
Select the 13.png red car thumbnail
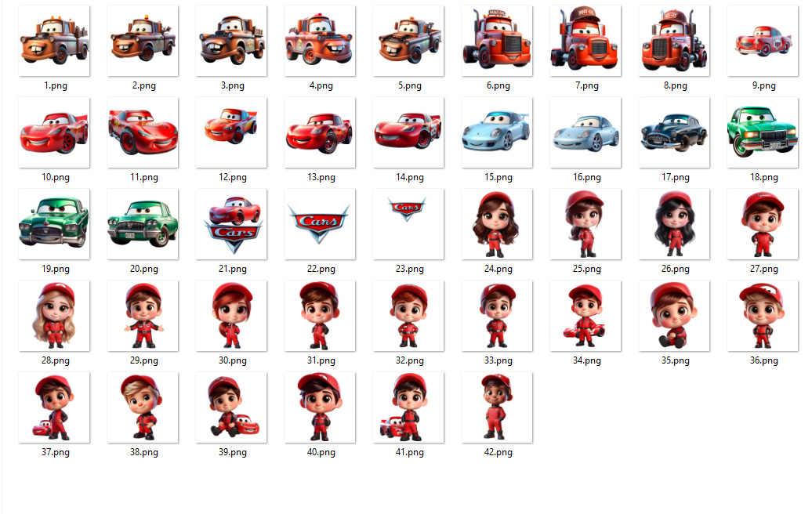[320, 132]
